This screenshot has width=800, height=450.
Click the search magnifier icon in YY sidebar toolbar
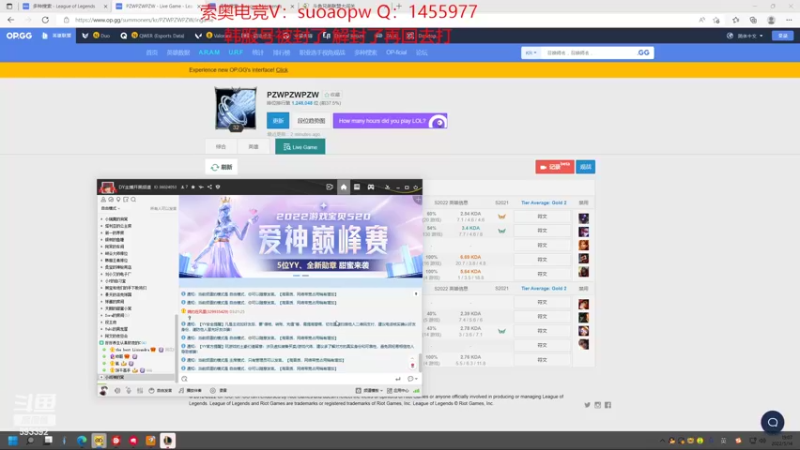point(133,200)
